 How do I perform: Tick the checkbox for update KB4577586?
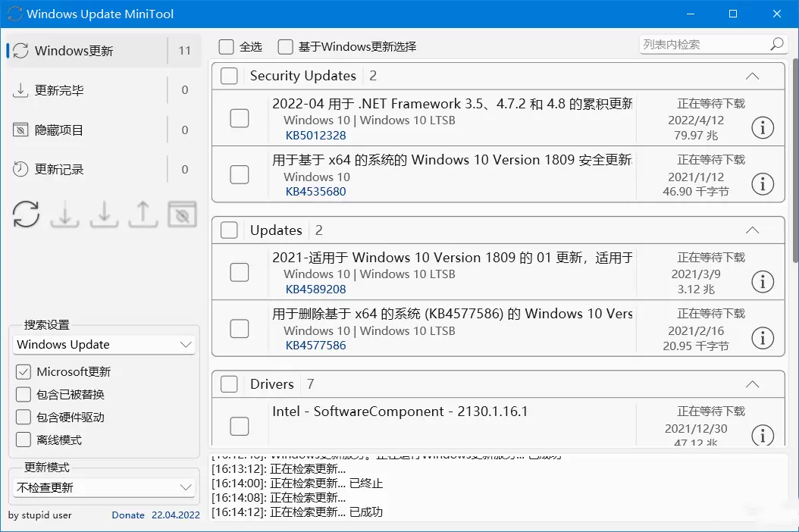[x=240, y=328]
